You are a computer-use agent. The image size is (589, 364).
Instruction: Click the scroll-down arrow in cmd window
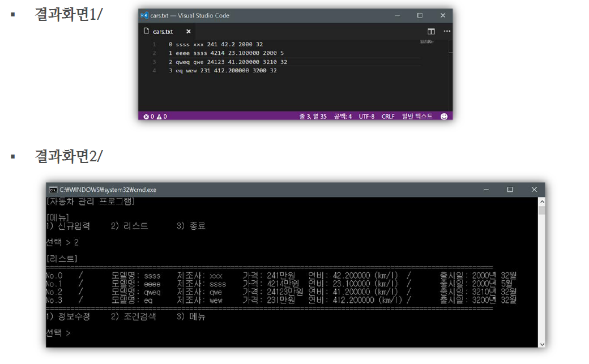click(541, 344)
